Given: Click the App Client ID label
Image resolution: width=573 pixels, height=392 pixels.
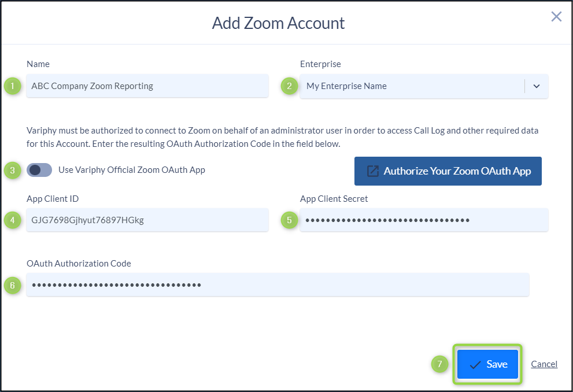Looking at the screenshot, I should (53, 199).
